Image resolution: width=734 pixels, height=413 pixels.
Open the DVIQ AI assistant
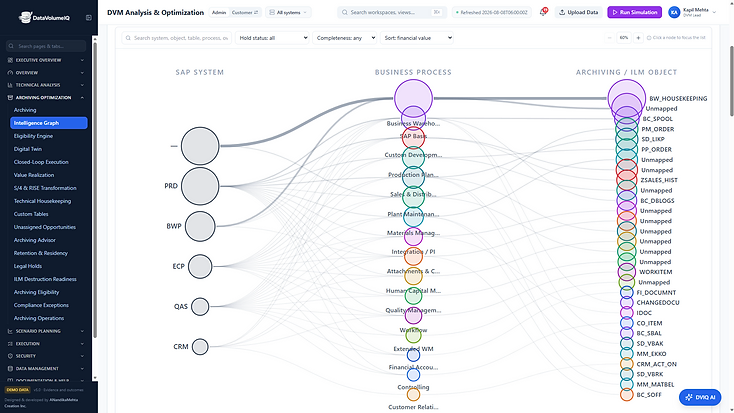coord(700,397)
